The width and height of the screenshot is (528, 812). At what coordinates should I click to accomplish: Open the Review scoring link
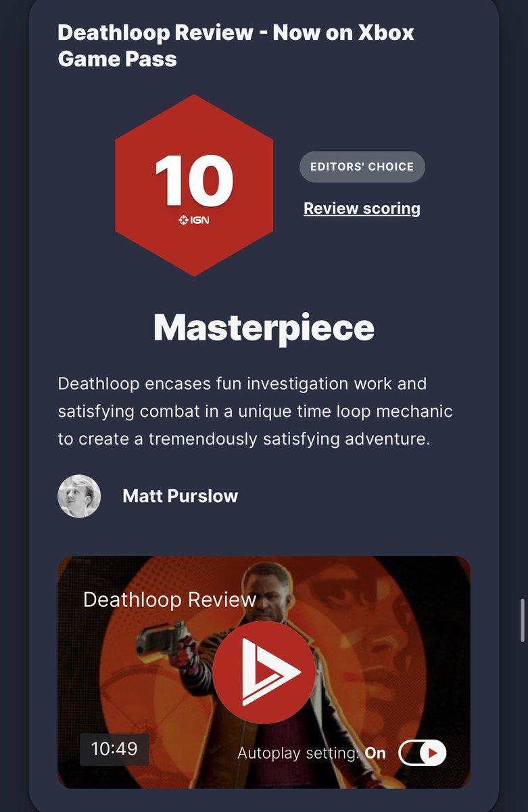pyautogui.click(x=362, y=208)
